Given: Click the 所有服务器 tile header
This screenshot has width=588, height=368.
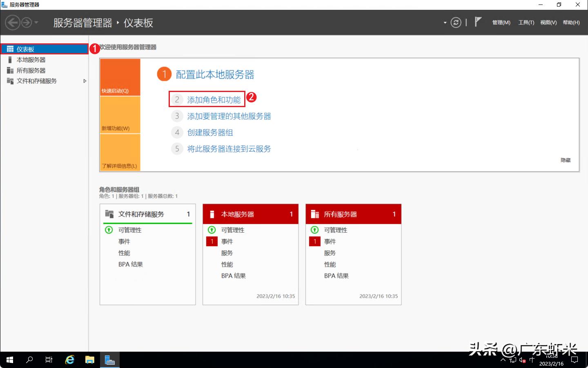Looking at the screenshot, I should (353, 214).
